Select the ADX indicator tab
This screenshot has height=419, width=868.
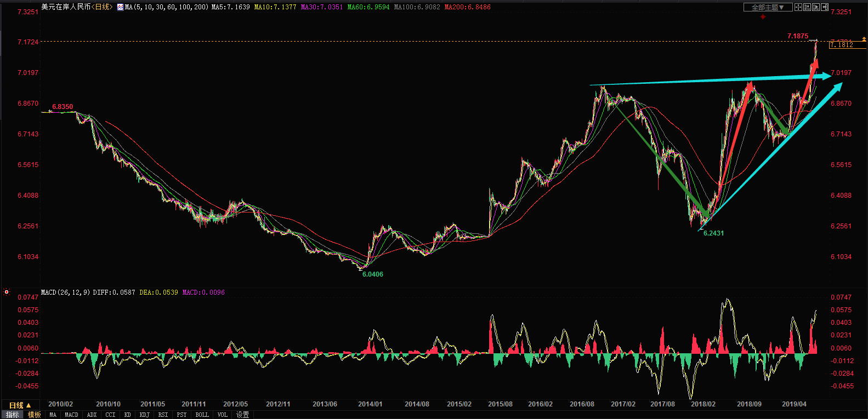pos(92,415)
